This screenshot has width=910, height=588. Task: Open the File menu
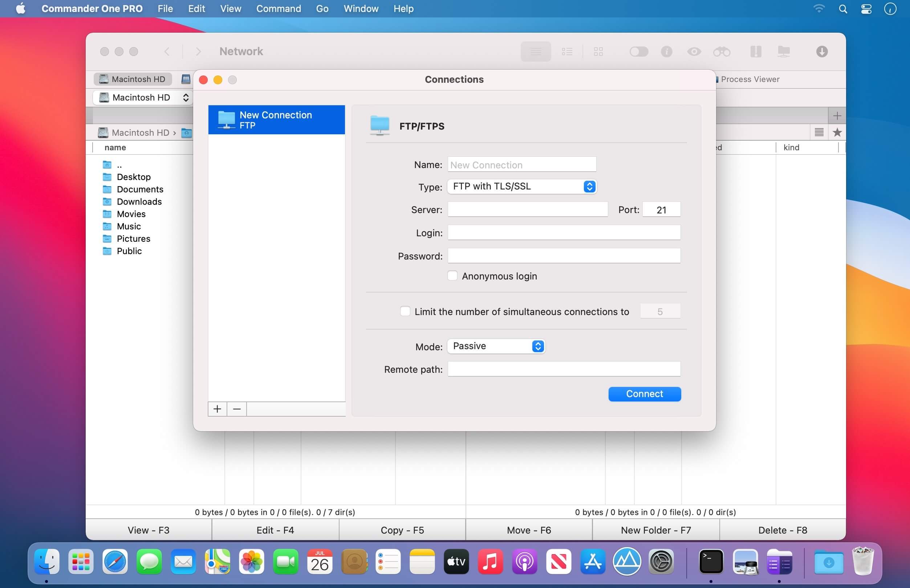click(x=165, y=8)
